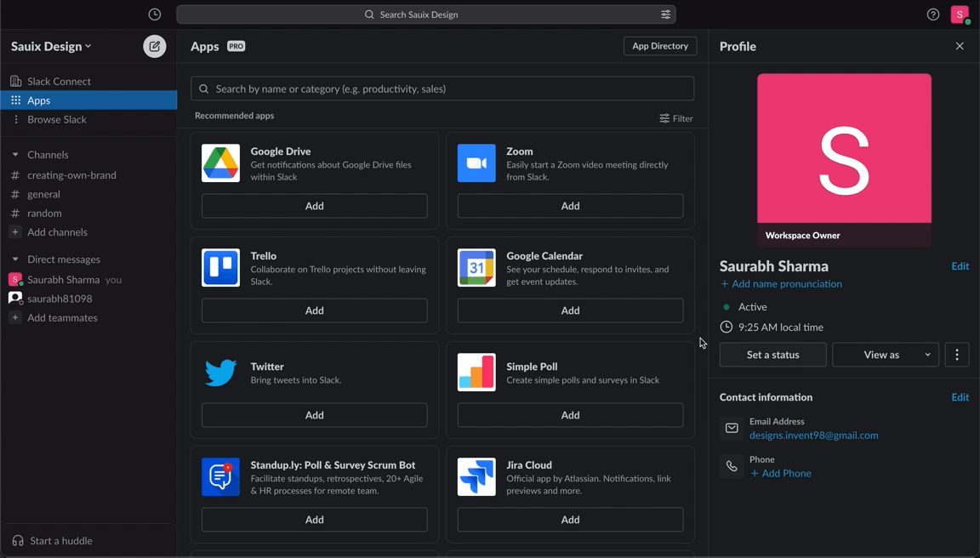Open Slack Connect in the sidebar
Viewport: 980px width, 558px height.
[59, 82]
